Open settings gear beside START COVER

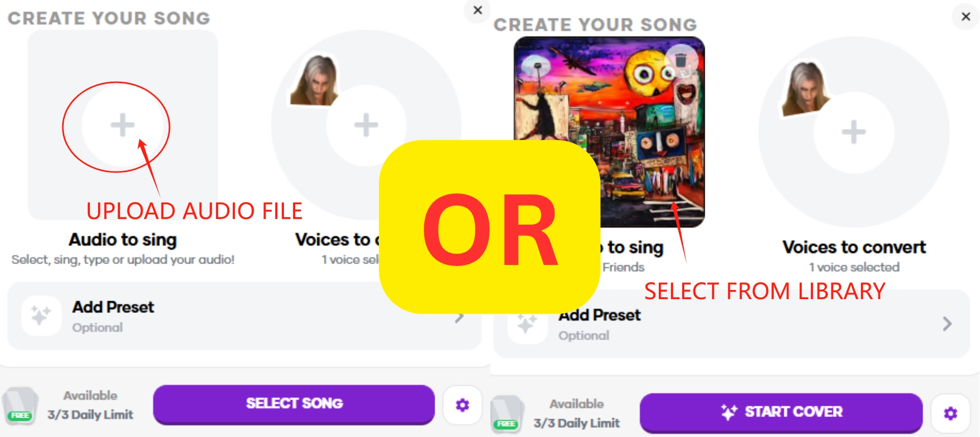(x=950, y=413)
